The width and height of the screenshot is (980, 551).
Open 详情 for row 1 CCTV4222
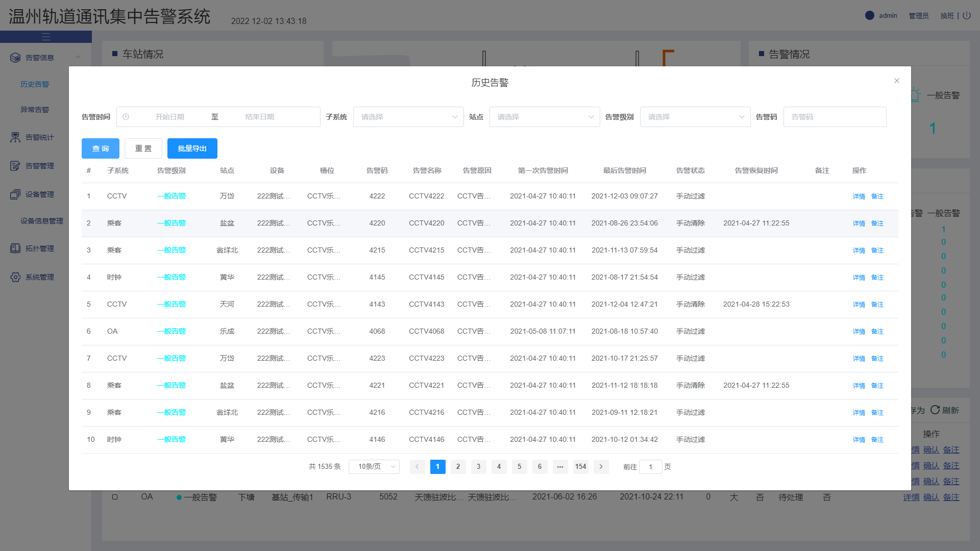click(859, 196)
